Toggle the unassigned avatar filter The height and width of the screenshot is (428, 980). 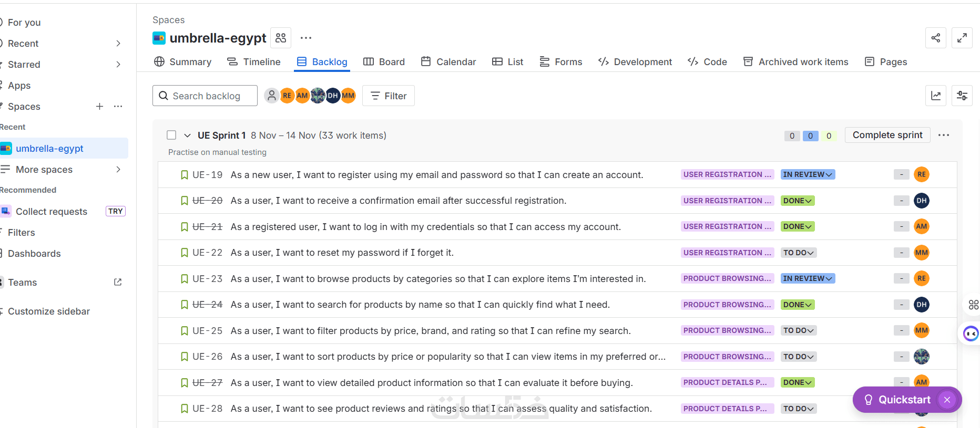(x=271, y=96)
